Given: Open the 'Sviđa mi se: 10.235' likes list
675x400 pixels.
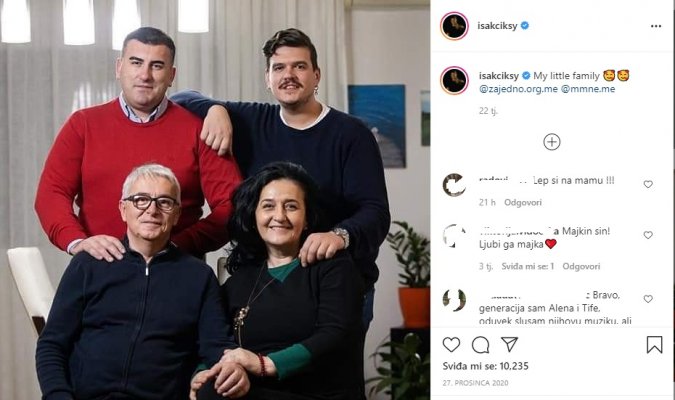Looking at the screenshot, I should [x=486, y=366].
